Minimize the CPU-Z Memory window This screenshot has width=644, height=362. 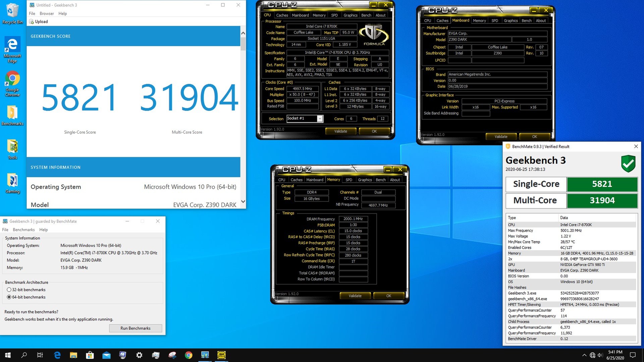pyautogui.click(x=388, y=170)
